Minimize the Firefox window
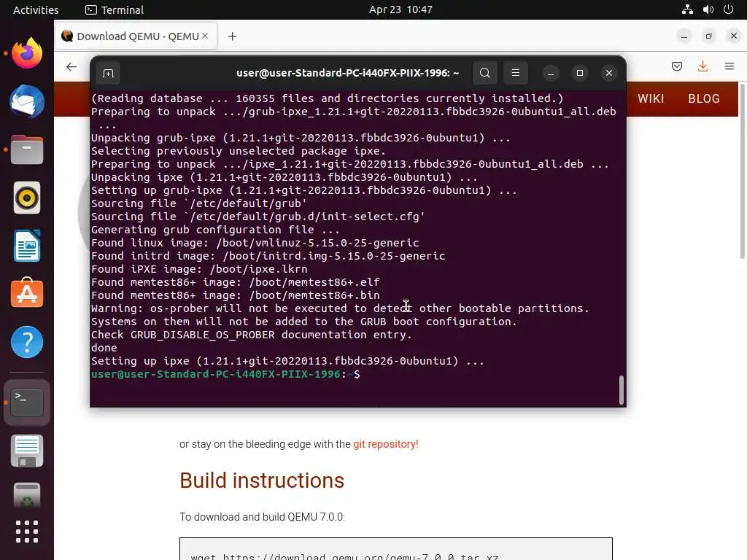Image resolution: width=747 pixels, height=560 pixels. [684, 36]
